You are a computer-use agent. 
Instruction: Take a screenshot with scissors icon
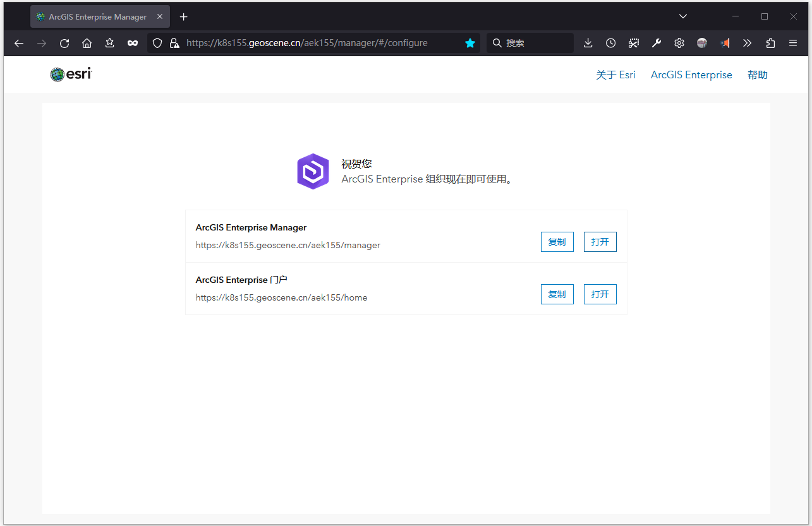634,43
